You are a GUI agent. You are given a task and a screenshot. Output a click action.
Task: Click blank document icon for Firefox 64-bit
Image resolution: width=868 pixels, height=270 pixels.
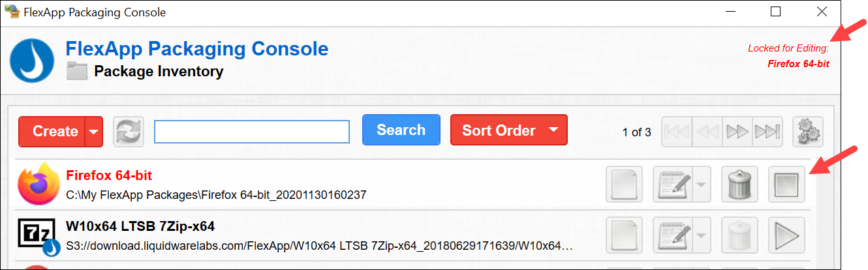pyautogui.click(x=625, y=185)
